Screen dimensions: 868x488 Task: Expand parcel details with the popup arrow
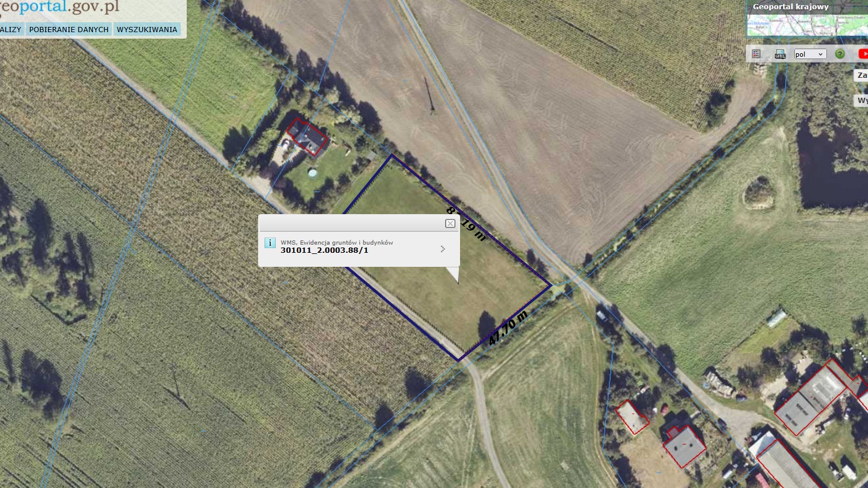click(442, 249)
